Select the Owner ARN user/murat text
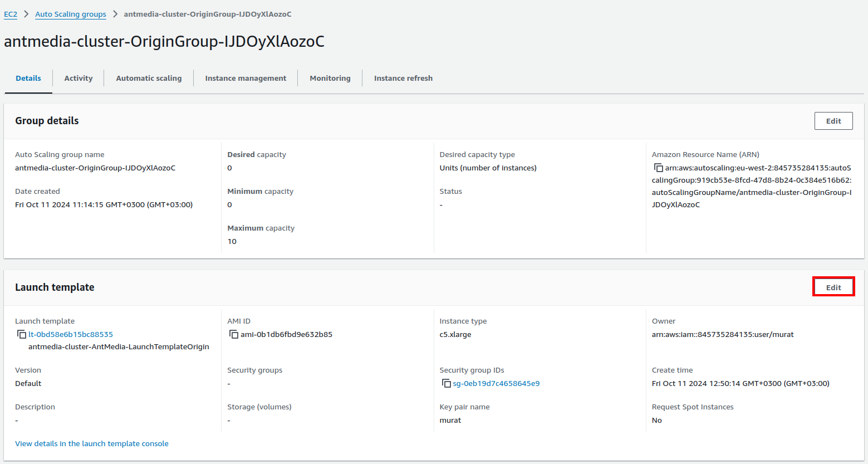Screen dimensions: 868x464 [723, 334]
